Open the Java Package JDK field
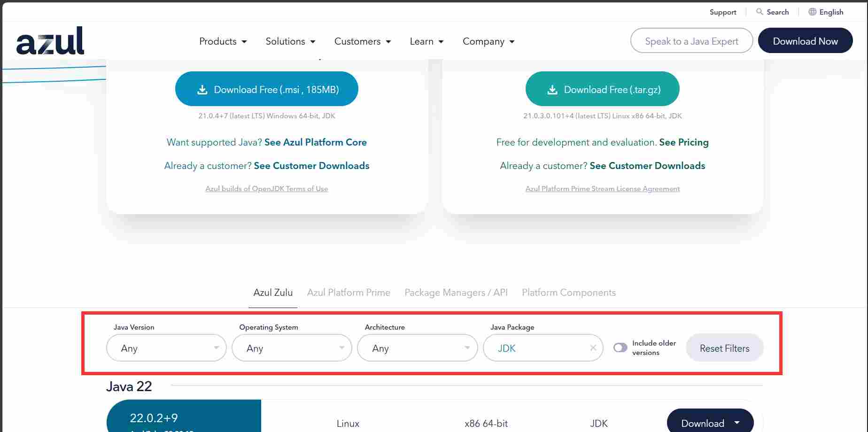The height and width of the screenshot is (432, 868). coord(543,348)
